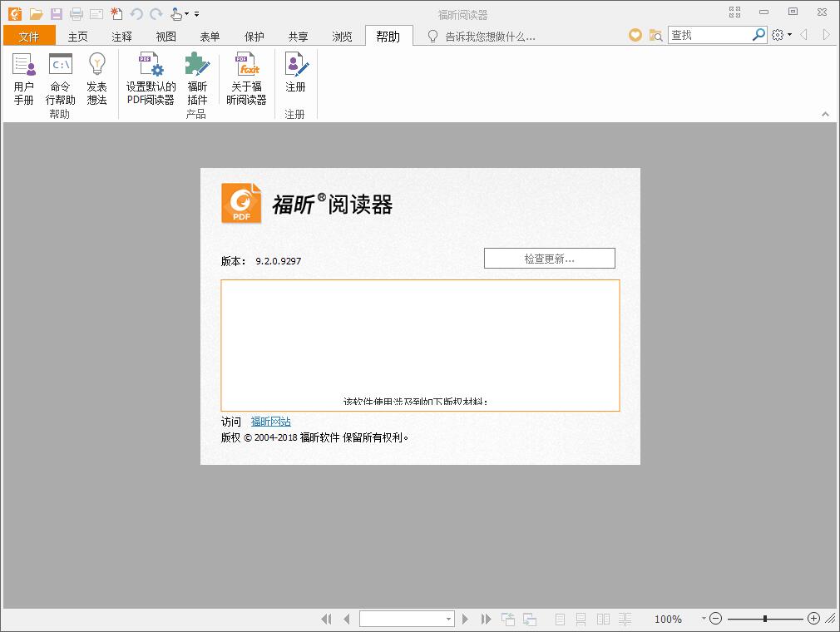Select 发表想法 to share feedback
The width and height of the screenshot is (840, 632).
96,79
